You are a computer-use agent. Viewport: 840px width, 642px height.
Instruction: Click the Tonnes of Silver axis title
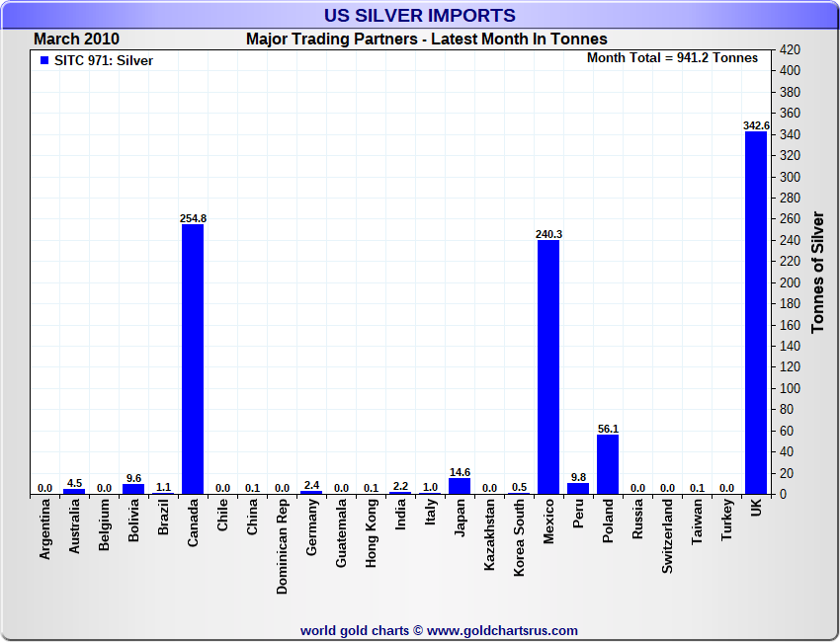(817, 272)
